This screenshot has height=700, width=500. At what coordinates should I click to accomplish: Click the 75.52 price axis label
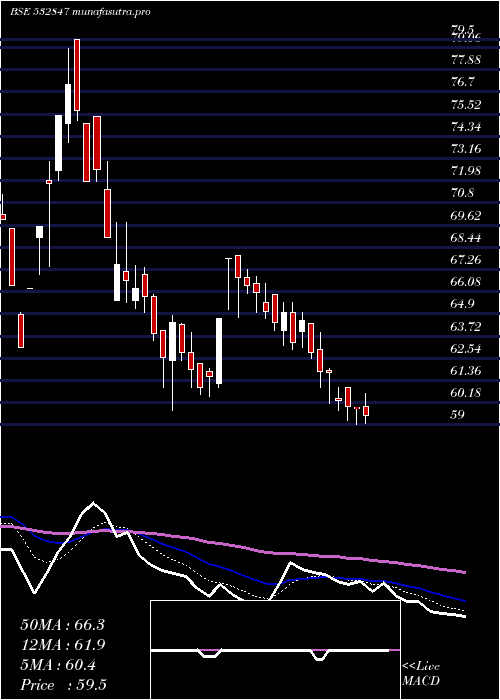(x=466, y=104)
